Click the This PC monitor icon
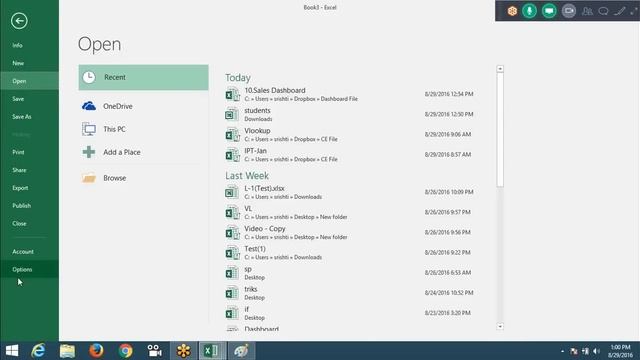Viewport: 640px width, 360px height. pos(89,129)
